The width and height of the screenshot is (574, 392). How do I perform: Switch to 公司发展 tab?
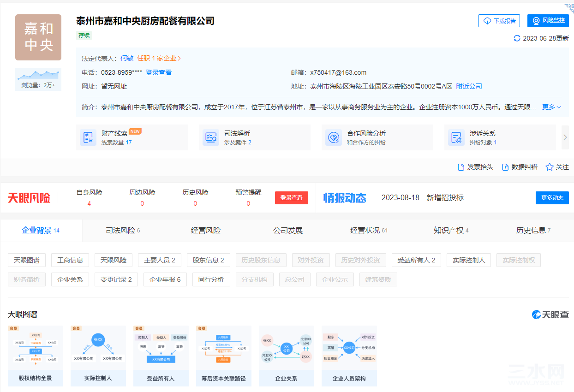click(288, 230)
